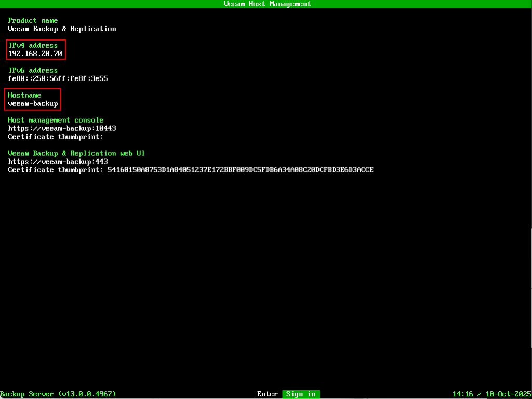This screenshot has width=532, height=399.
Task: Click the Product name heading
Action: [33, 20]
